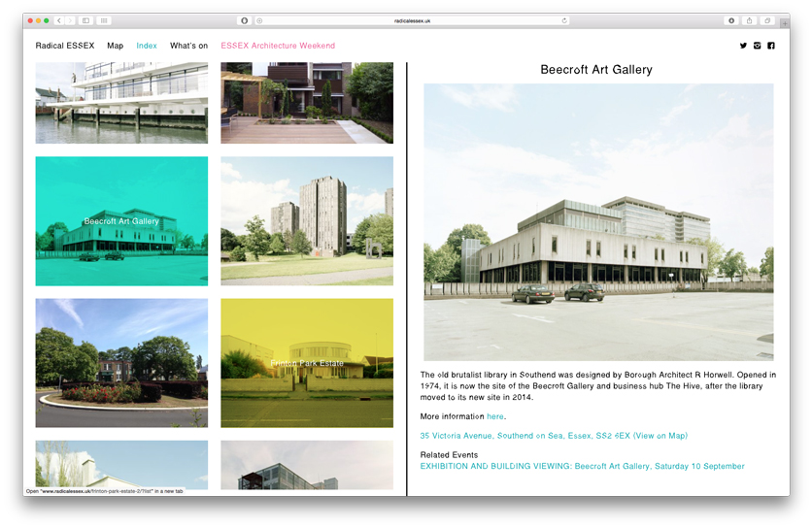Click the browser back arrow

(x=59, y=20)
